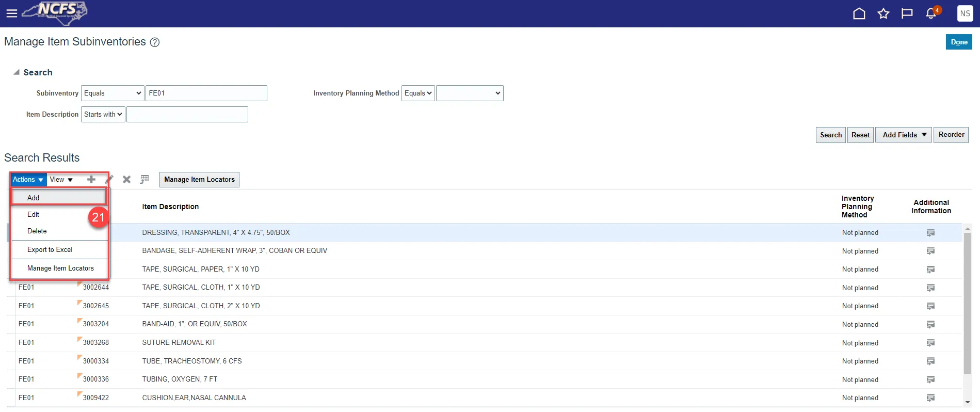Click the results table vertical scrollbar
The image size is (980, 412).
(967, 310)
